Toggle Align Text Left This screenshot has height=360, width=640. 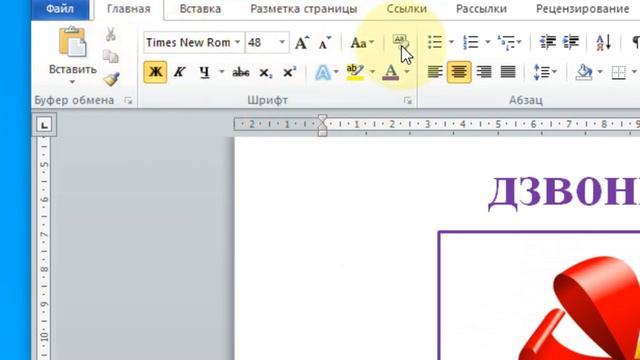coord(435,72)
